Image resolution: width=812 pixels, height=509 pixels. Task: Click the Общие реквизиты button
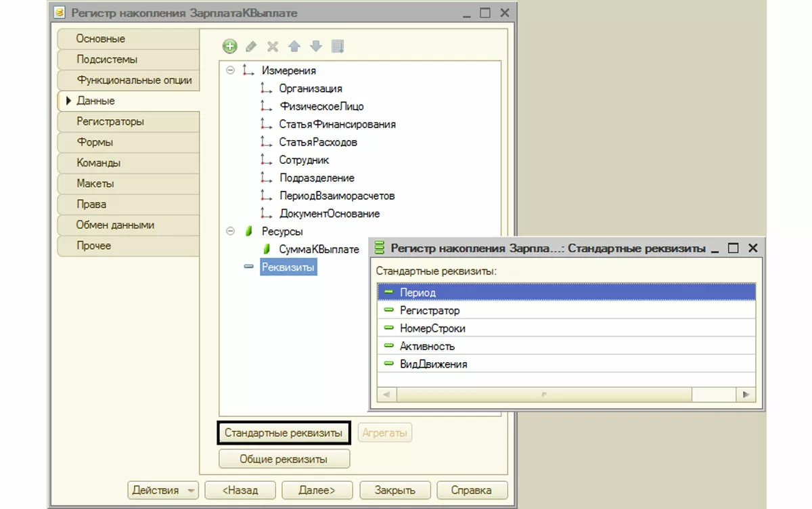click(284, 459)
